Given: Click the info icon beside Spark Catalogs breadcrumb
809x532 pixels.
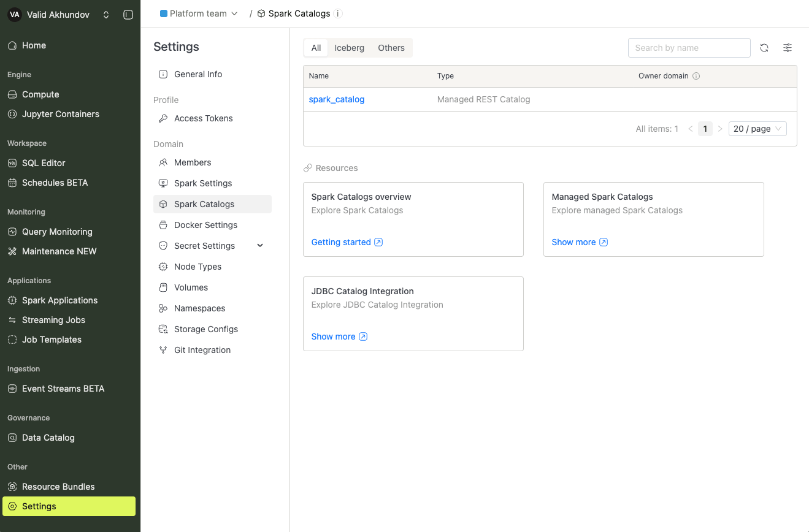Looking at the screenshot, I should click(x=339, y=13).
